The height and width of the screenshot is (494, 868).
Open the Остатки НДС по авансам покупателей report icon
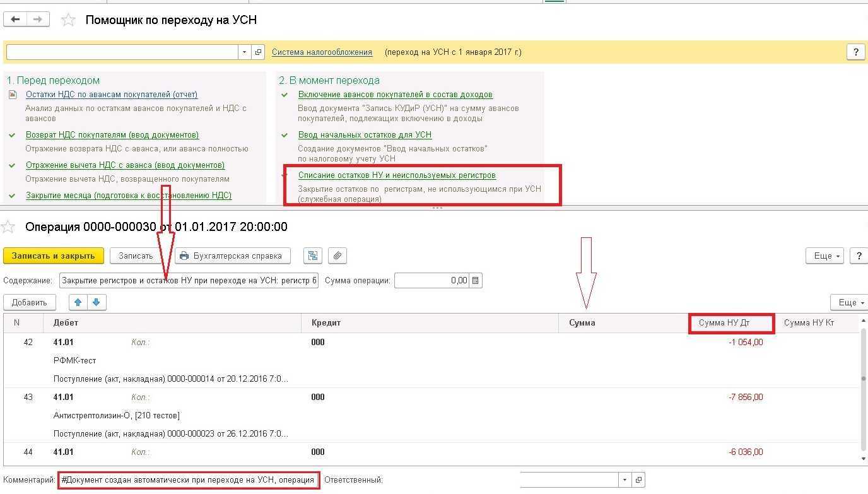click(x=13, y=95)
